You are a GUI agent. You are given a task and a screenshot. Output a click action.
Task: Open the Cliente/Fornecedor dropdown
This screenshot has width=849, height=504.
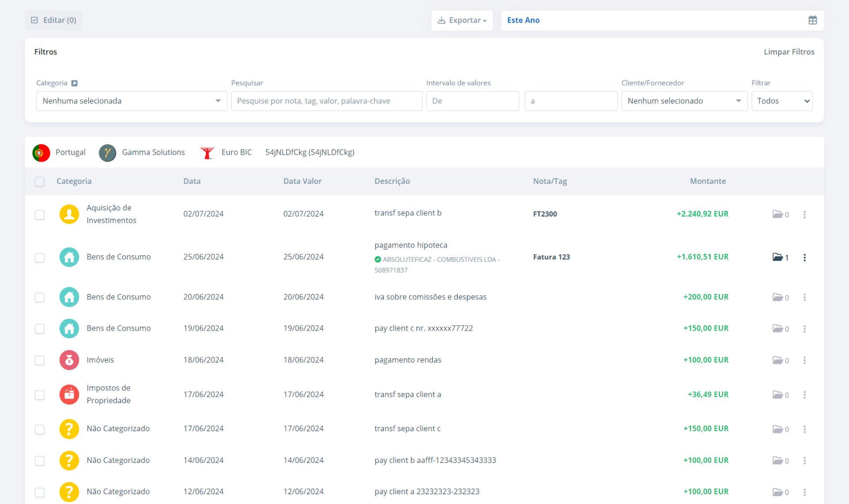[684, 101]
